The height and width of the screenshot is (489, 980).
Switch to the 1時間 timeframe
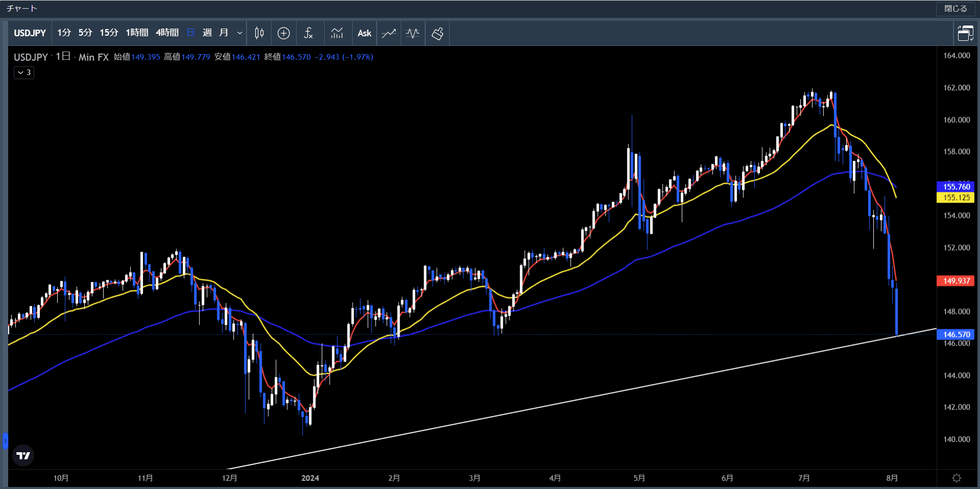(x=137, y=33)
